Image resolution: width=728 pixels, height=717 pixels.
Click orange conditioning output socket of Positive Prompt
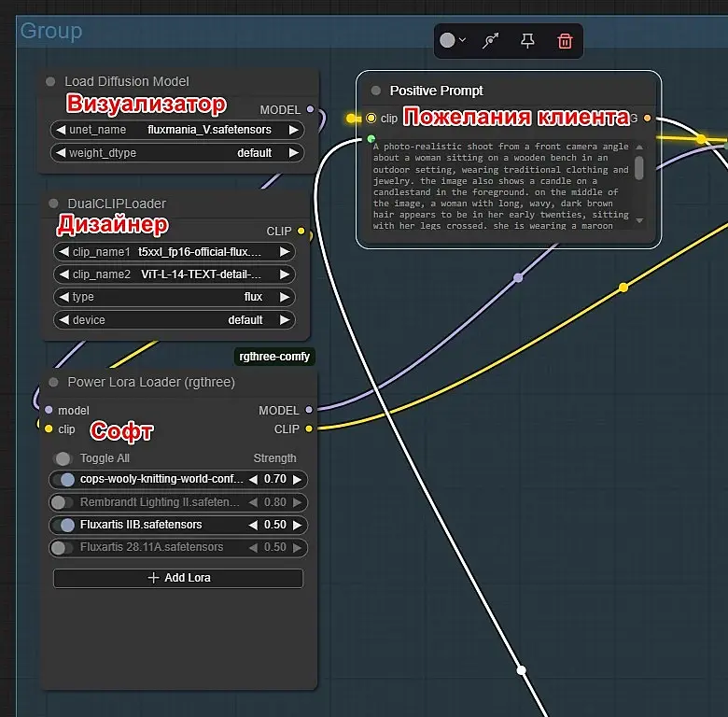click(647, 118)
